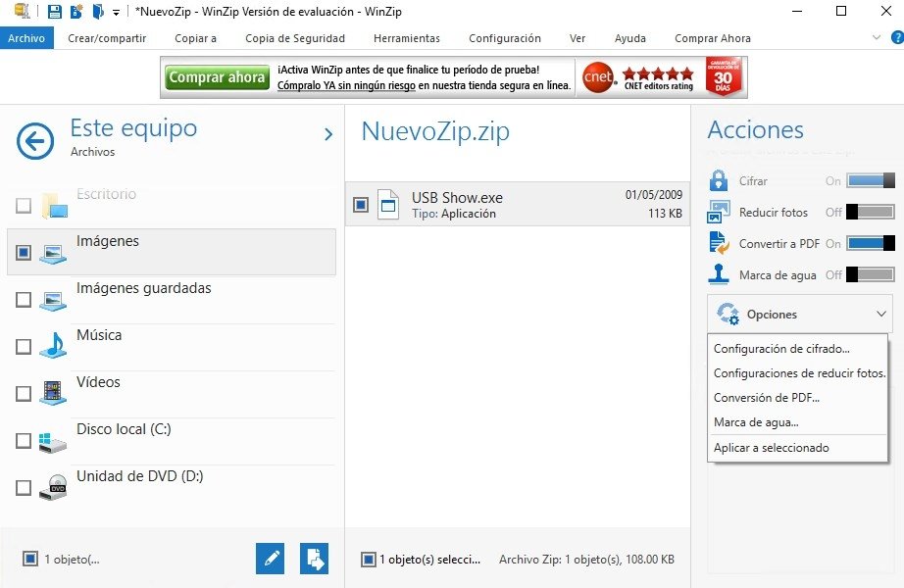Open the Ver tab
The width and height of the screenshot is (904, 588).
coord(578,38)
